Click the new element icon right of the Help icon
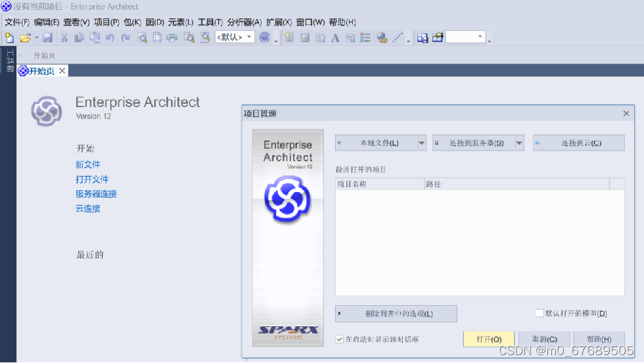This screenshot has width=644, height=363. click(290, 38)
